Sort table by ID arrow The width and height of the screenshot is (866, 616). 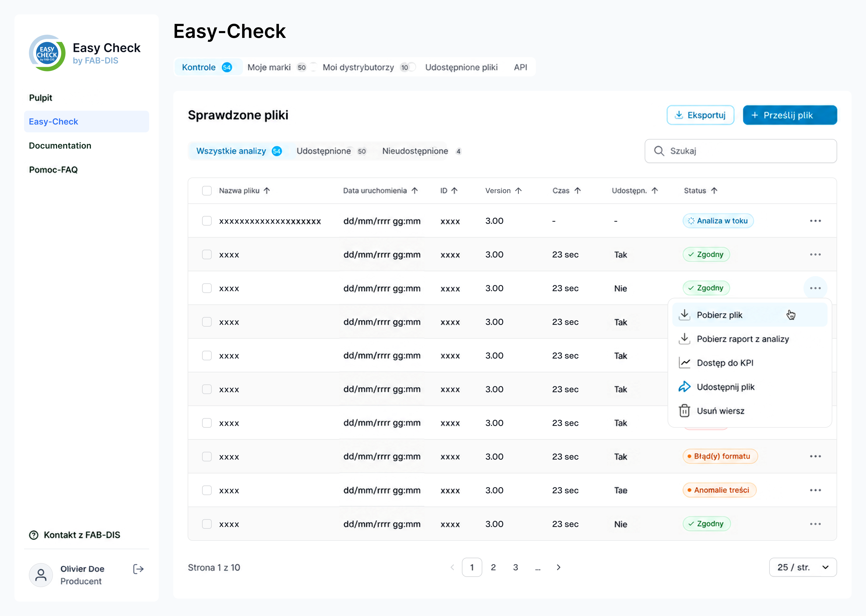[455, 191]
